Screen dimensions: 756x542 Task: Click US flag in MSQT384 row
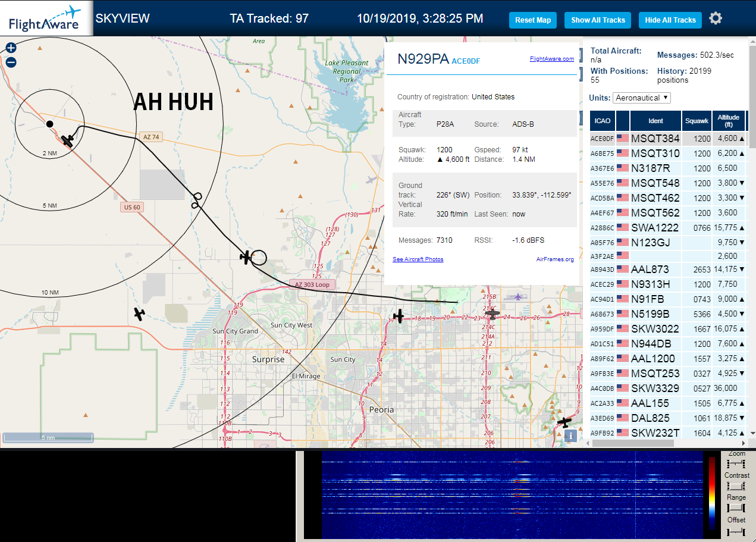623,139
